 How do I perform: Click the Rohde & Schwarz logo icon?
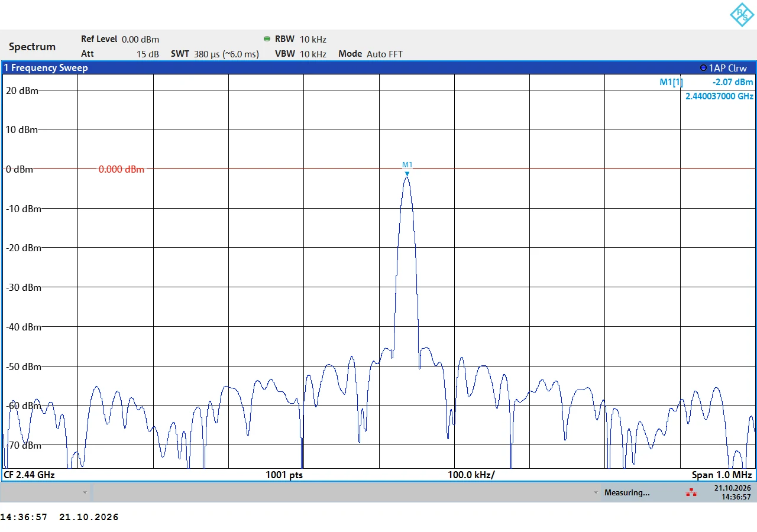coord(741,15)
